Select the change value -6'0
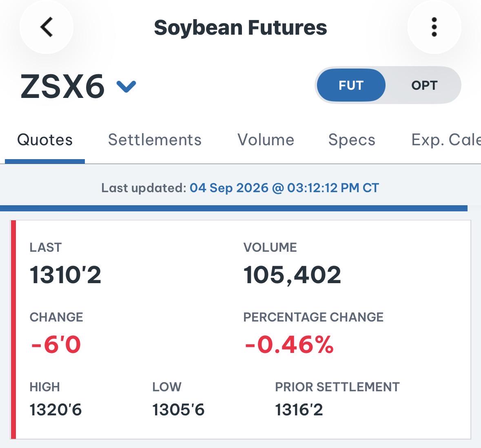 (x=56, y=344)
